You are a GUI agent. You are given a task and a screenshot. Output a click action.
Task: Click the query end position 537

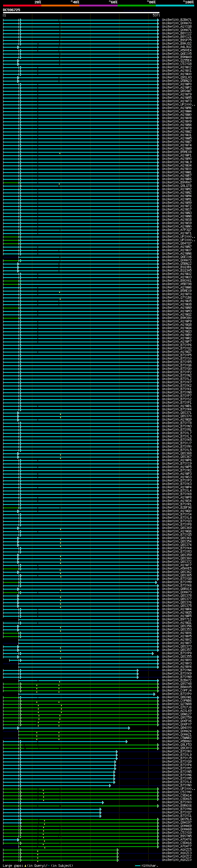155,15
